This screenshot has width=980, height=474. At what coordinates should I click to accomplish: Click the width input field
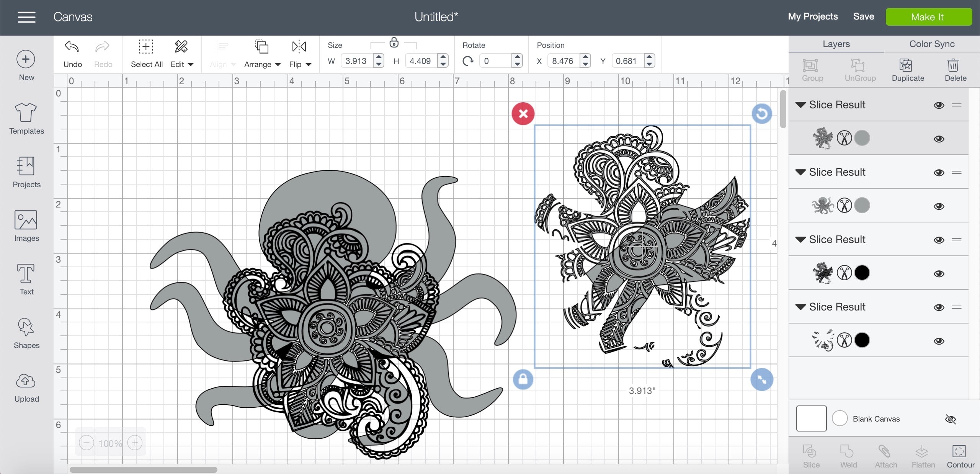(357, 61)
